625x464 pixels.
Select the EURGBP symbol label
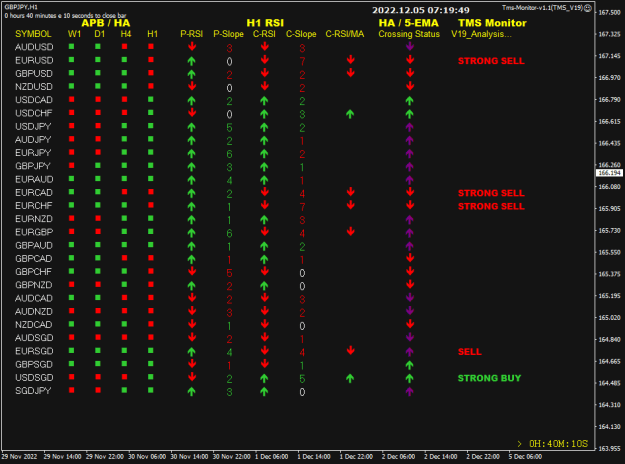[34, 232]
